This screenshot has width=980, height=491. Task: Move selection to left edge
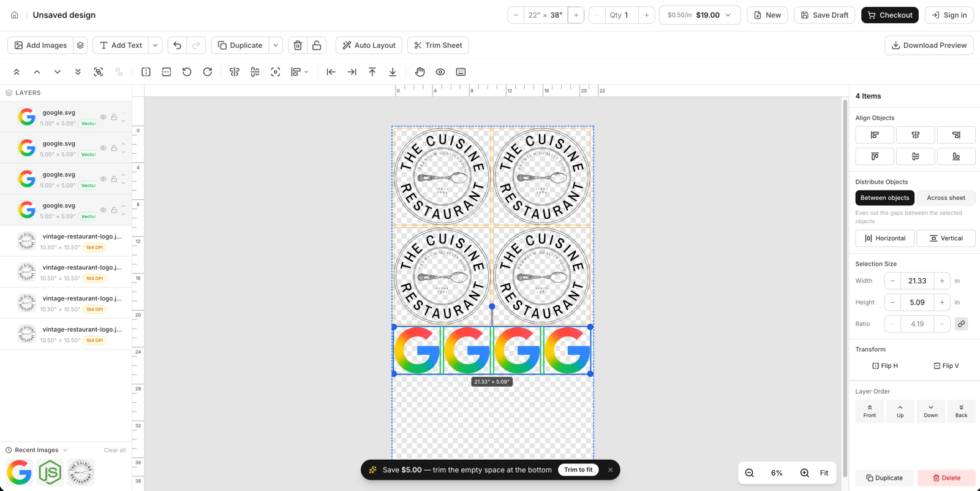331,72
